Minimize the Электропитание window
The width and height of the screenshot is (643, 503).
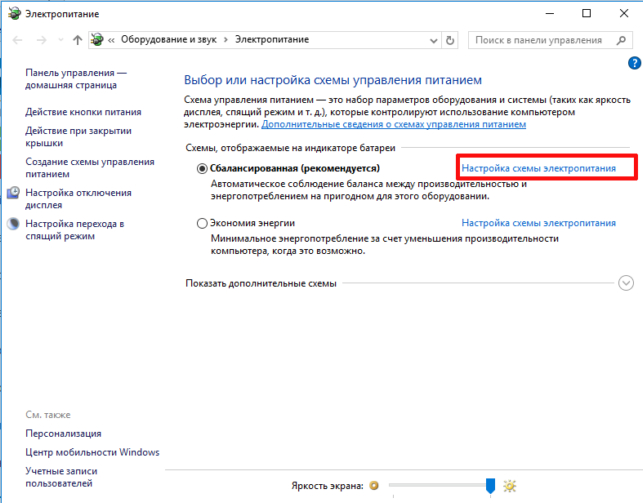pos(550,14)
